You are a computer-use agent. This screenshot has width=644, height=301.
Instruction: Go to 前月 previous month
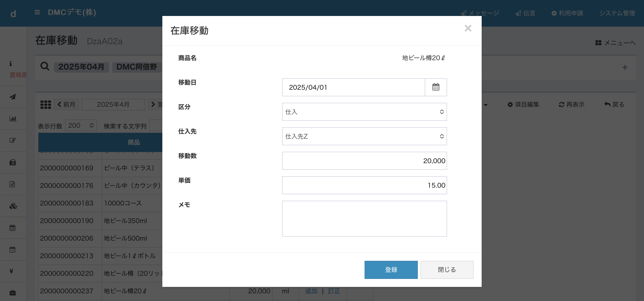pos(67,104)
